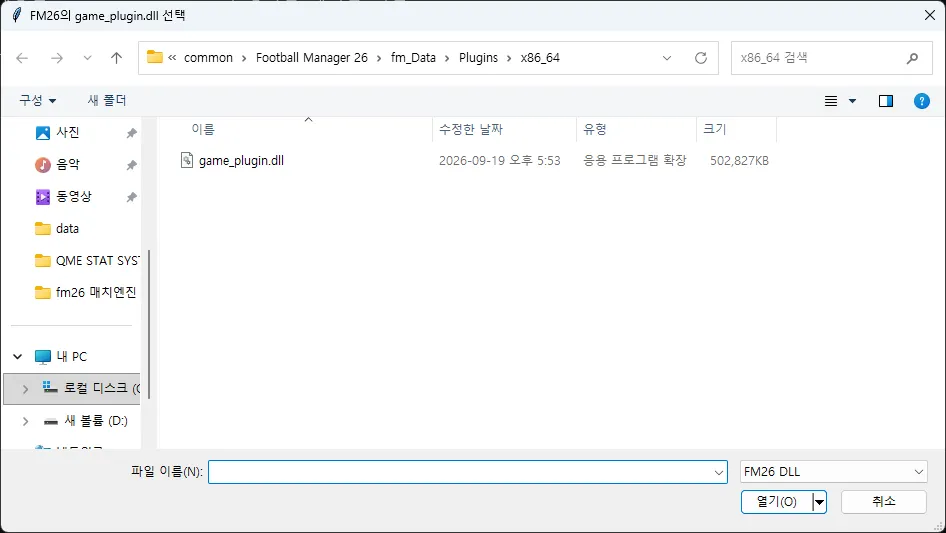The image size is (946, 533).
Task: Click the navigation pane scrollbar
Action: tap(148, 324)
